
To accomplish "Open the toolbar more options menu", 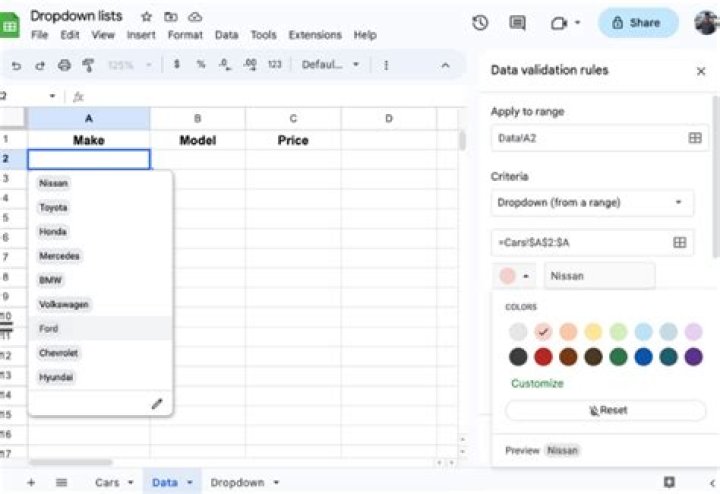I will point(386,65).
